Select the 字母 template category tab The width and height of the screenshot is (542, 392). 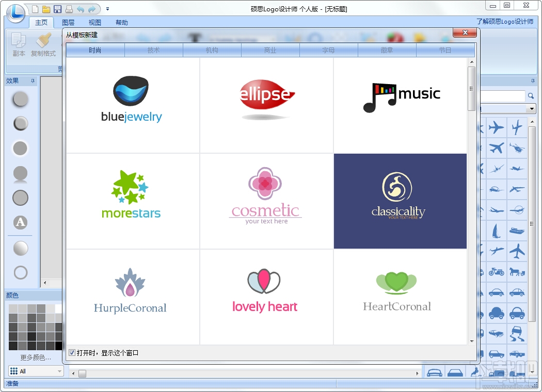tap(329, 51)
